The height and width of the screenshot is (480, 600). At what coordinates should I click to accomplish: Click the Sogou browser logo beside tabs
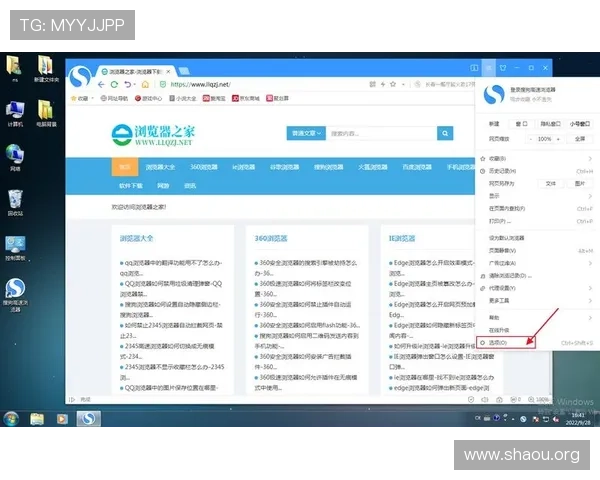pyautogui.click(x=80, y=77)
